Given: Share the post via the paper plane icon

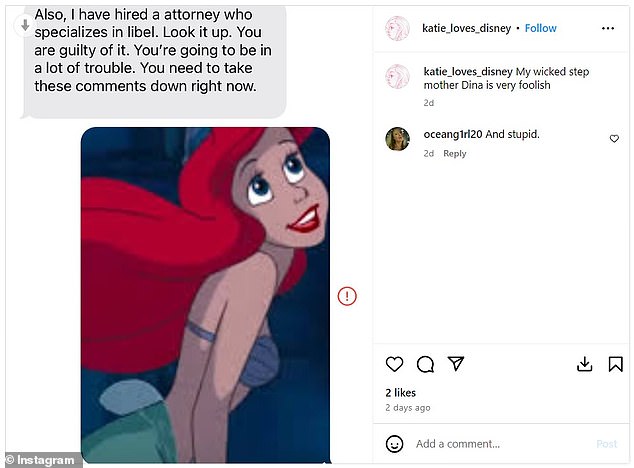Looking at the screenshot, I should pyautogui.click(x=456, y=364).
